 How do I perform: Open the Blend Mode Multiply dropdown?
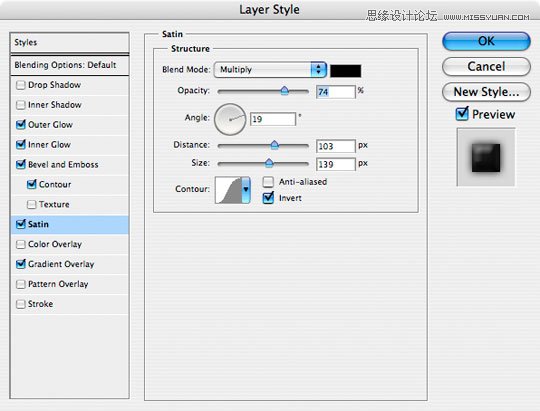point(270,70)
